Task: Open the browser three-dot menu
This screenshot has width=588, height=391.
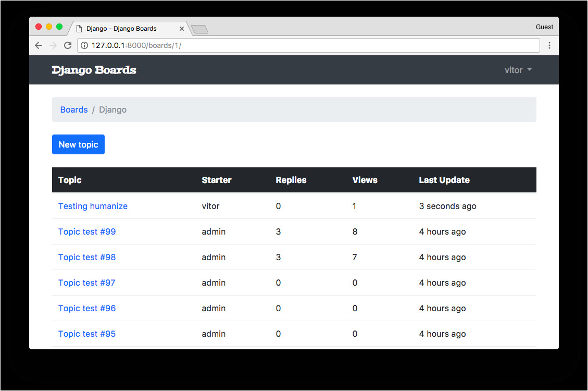Action: 549,45
